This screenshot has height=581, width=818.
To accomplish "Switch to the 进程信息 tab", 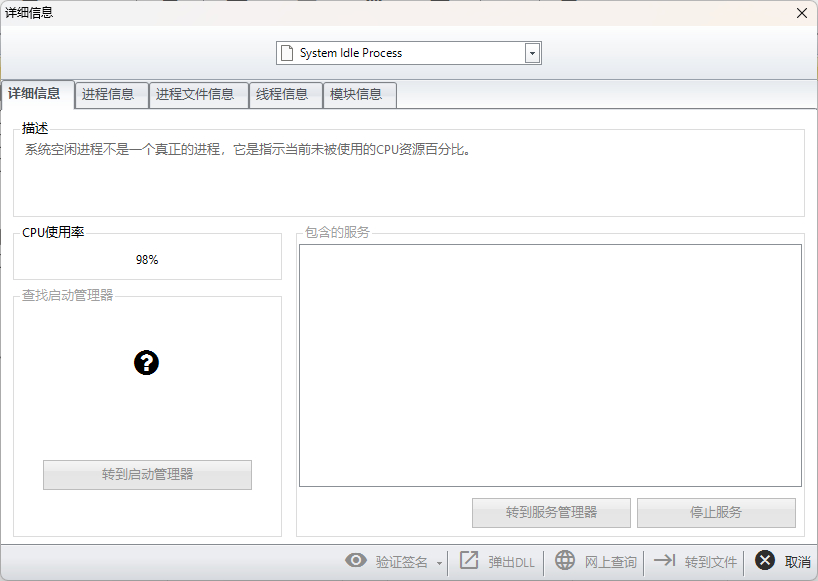I will pos(112,95).
